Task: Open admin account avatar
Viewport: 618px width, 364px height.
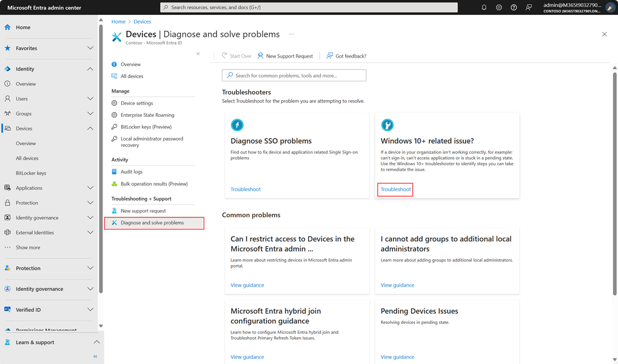Action: (610, 8)
